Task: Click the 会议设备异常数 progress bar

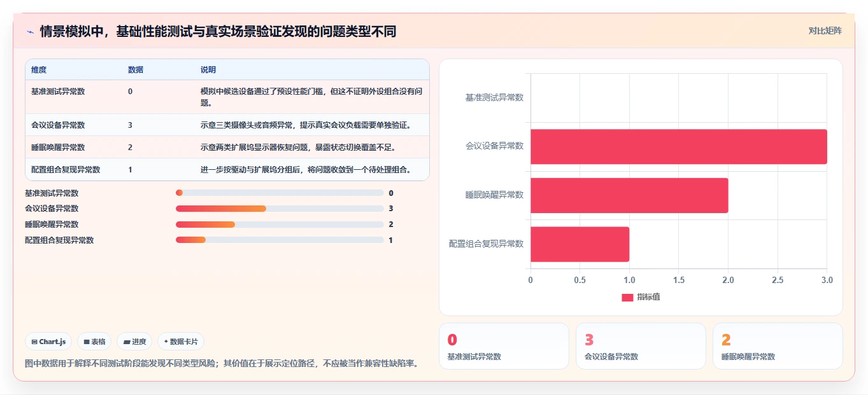Action: pos(280,209)
